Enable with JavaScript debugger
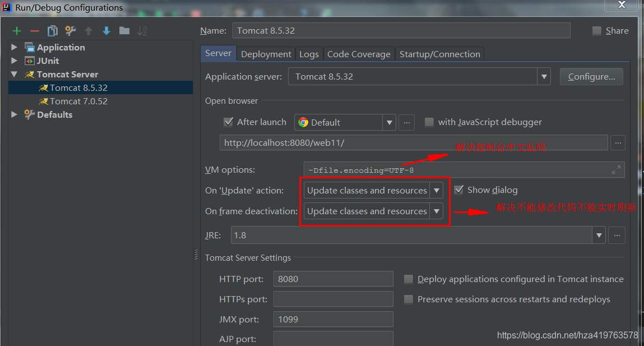644x346 pixels. coord(429,122)
